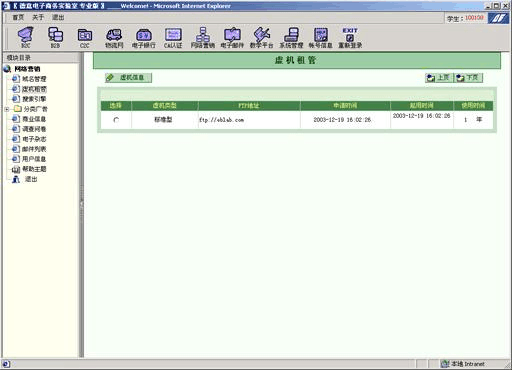This screenshot has width=512, height=370.
Task: Click the FTP地址 column header
Action: click(249, 106)
